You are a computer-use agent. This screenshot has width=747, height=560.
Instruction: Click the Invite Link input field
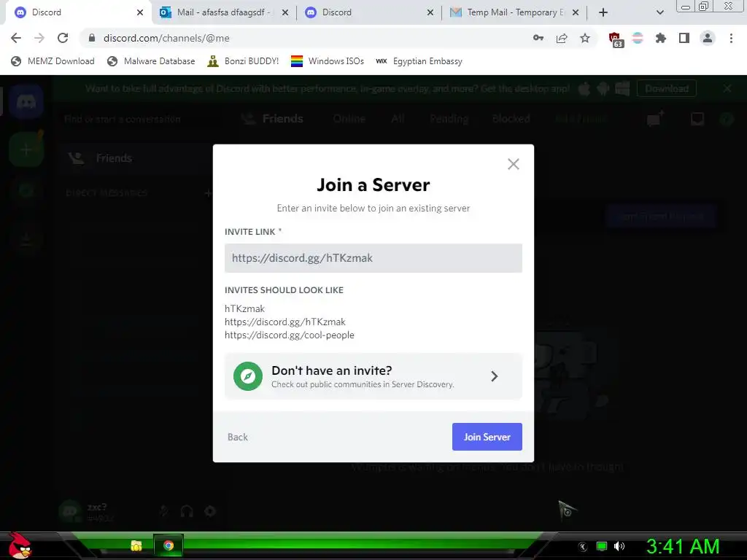pos(373,258)
